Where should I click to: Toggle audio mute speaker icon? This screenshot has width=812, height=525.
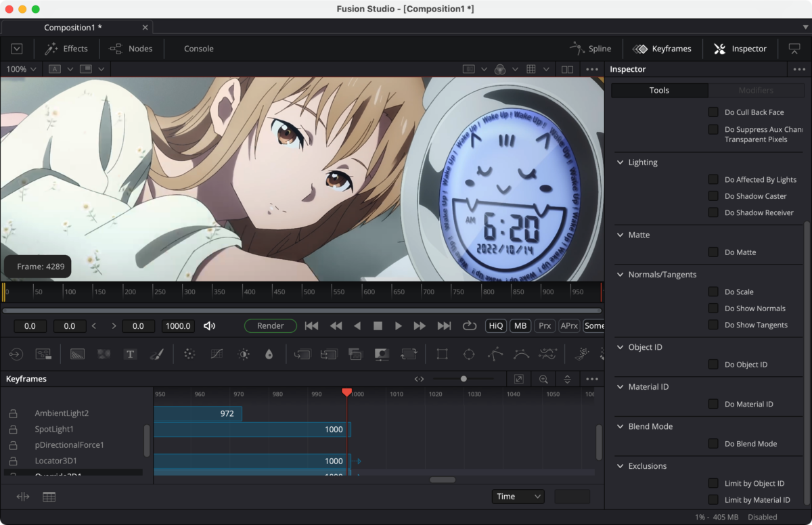click(x=210, y=326)
